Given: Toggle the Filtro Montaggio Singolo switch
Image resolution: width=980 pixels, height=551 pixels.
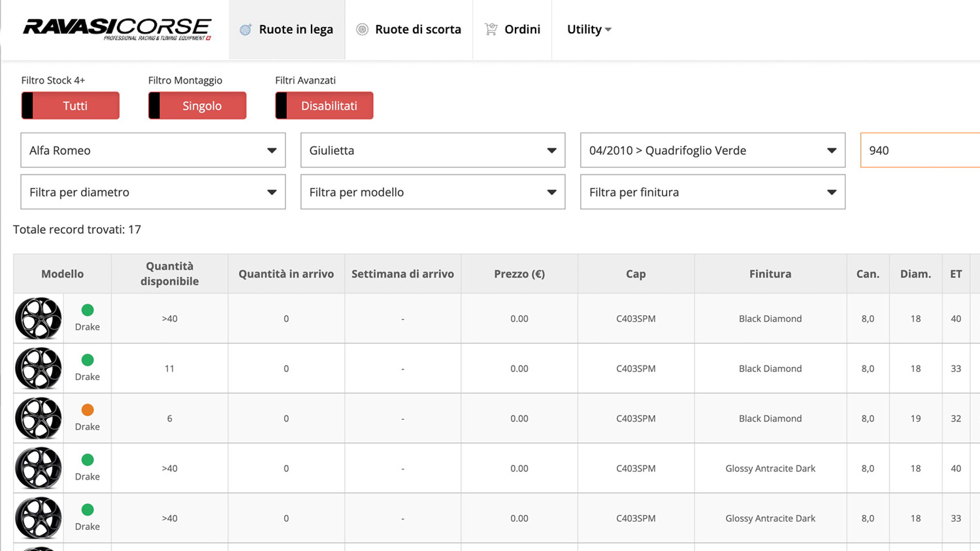Looking at the screenshot, I should point(197,105).
